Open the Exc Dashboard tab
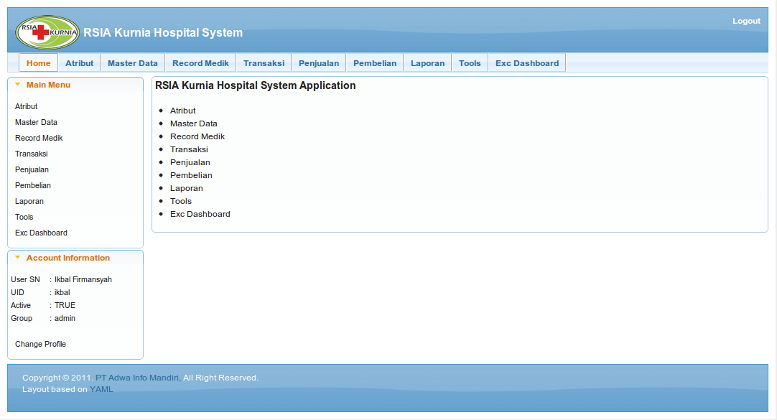The width and height of the screenshot is (777, 420). point(527,63)
